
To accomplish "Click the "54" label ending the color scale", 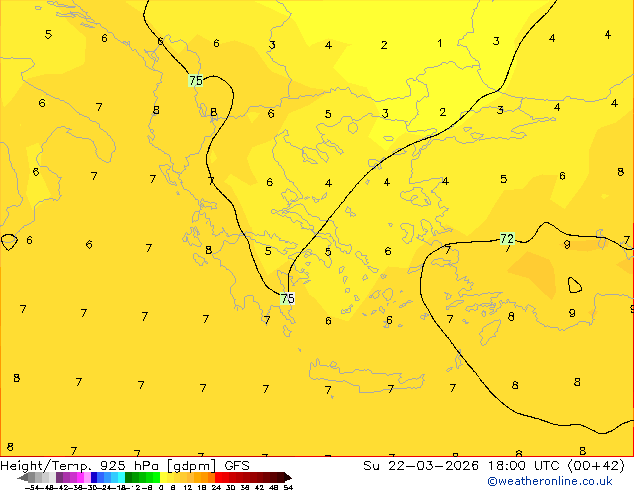I will tap(288, 487).
